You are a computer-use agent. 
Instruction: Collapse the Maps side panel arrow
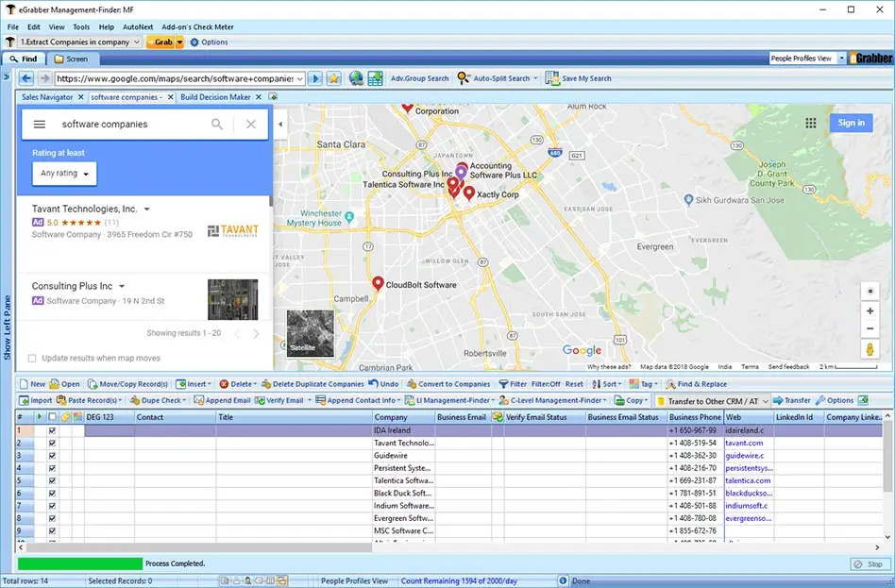[280, 124]
